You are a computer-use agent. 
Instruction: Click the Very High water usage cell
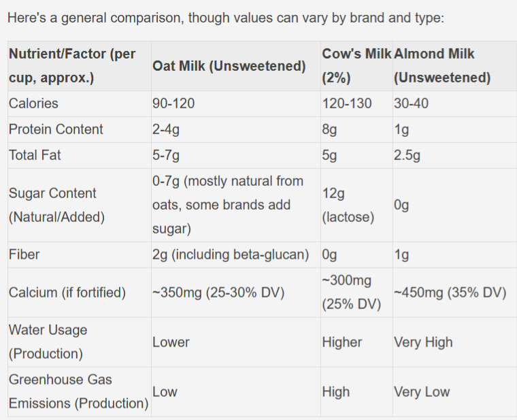click(x=423, y=342)
